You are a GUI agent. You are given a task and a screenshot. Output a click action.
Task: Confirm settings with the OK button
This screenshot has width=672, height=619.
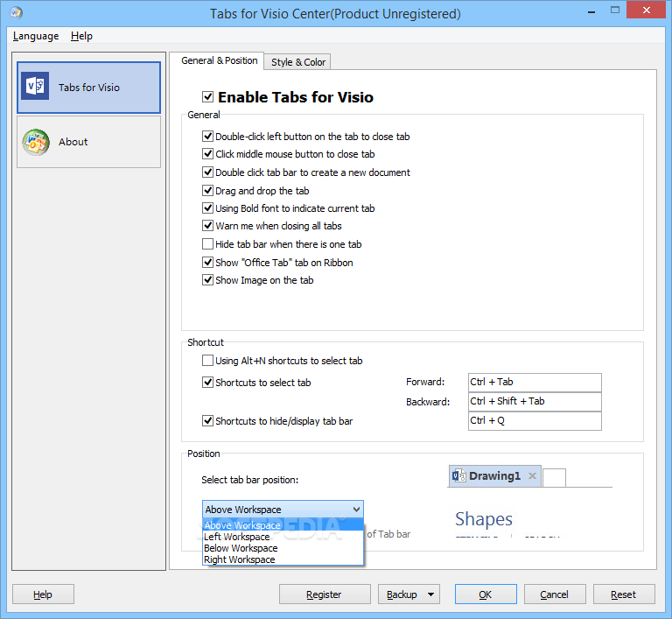point(486,594)
